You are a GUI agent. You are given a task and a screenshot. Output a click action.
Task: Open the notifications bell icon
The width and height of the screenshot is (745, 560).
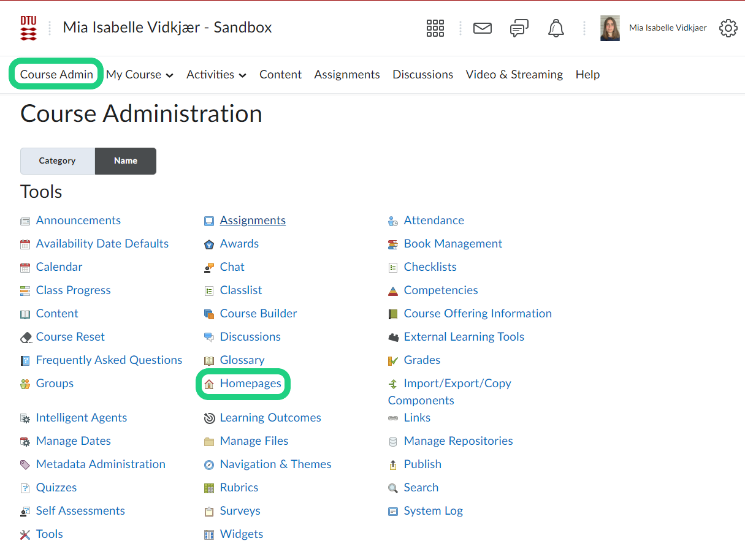pos(556,28)
